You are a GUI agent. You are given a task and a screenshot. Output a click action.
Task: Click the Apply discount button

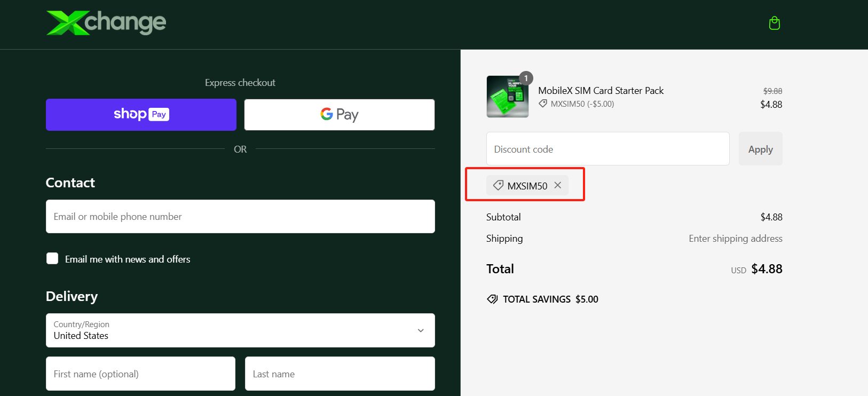pyautogui.click(x=761, y=149)
